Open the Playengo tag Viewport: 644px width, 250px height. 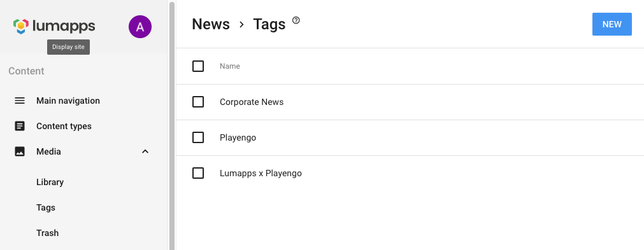pyautogui.click(x=238, y=137)
